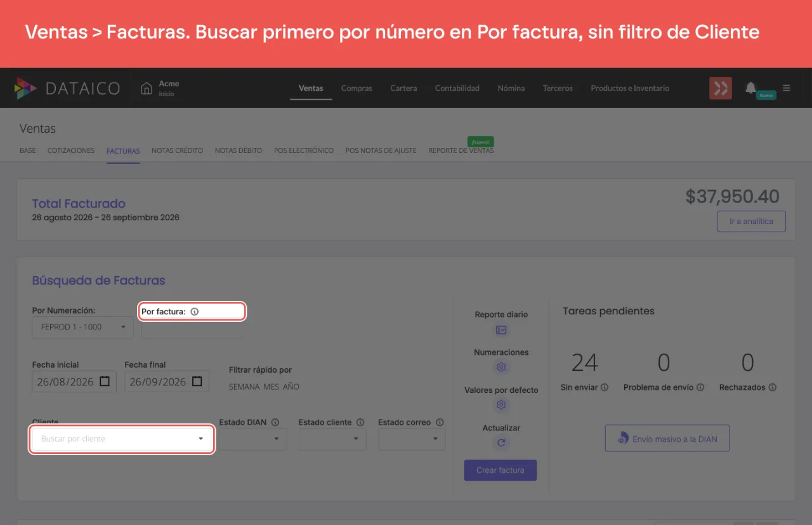Filter quickly by SEMANA

244,387
